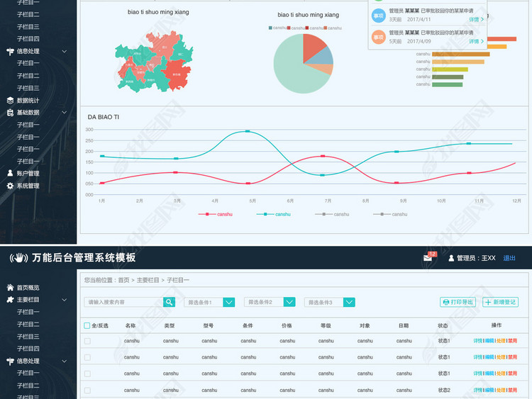532x399 pixels.
Task: Click the pink data point at 7月 peak
Action: click(x=323, y=156)
